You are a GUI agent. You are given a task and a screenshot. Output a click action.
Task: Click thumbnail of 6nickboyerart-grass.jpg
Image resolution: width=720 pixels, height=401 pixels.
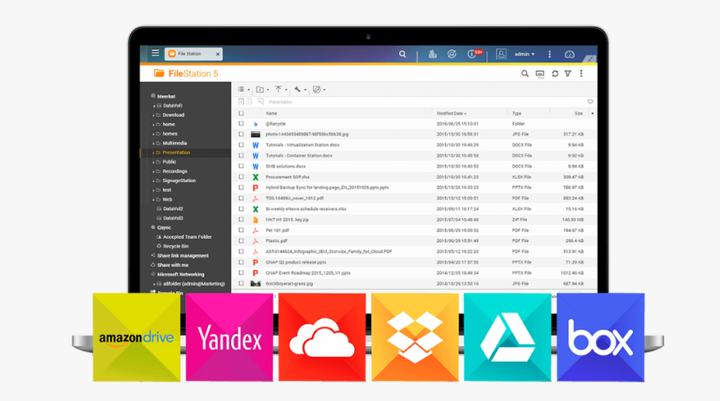pos(255,283)
